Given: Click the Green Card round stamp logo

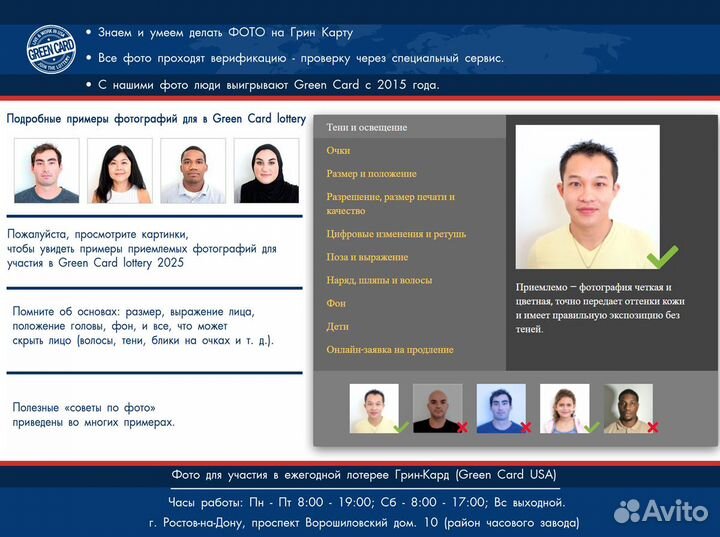Looking at the screenshot, I should tap(51, 49).
